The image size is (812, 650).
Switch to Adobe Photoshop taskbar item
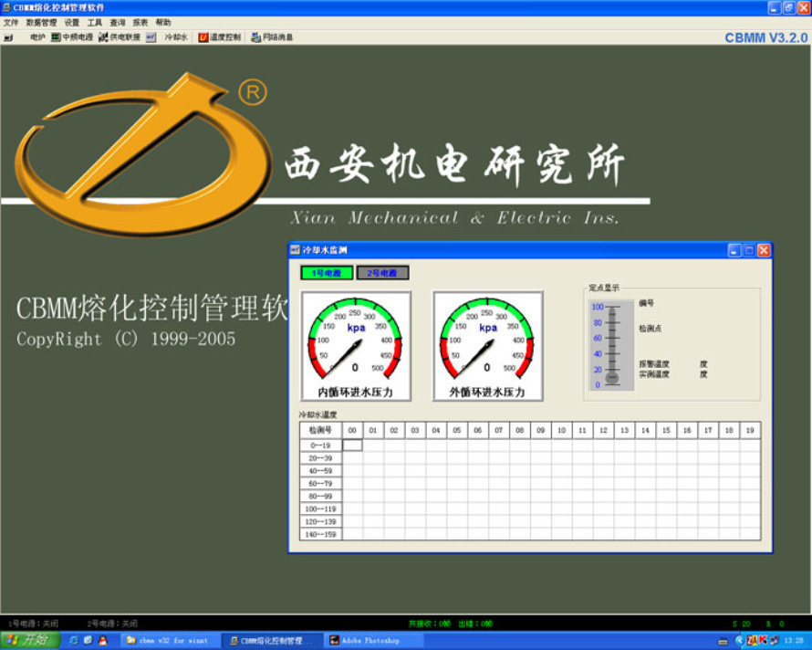pyautogui.click(x=374, y=641)
